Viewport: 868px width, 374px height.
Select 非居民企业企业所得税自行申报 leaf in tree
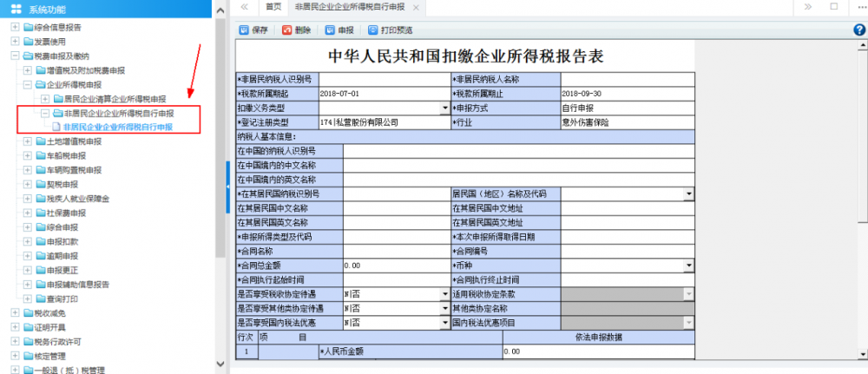pos(118,128)
